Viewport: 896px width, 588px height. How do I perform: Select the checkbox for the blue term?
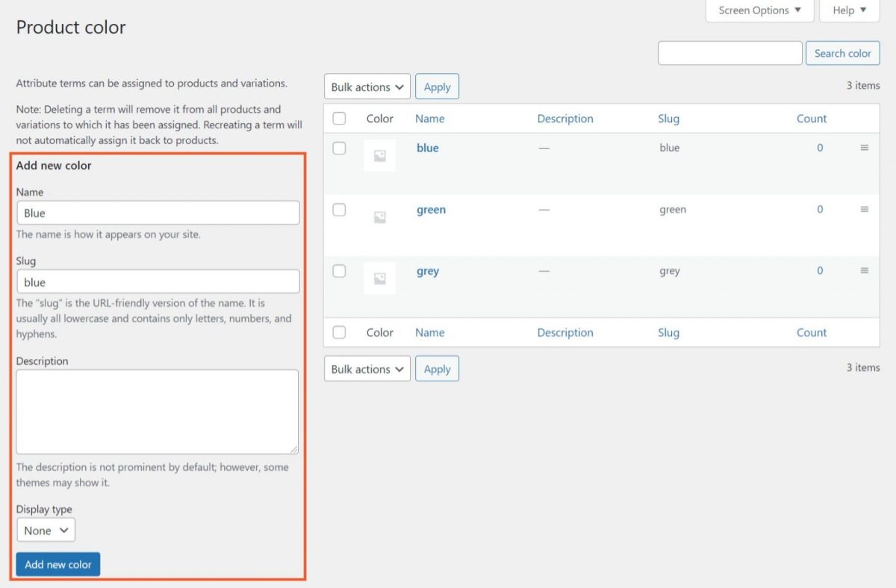[x=339, y=148]
